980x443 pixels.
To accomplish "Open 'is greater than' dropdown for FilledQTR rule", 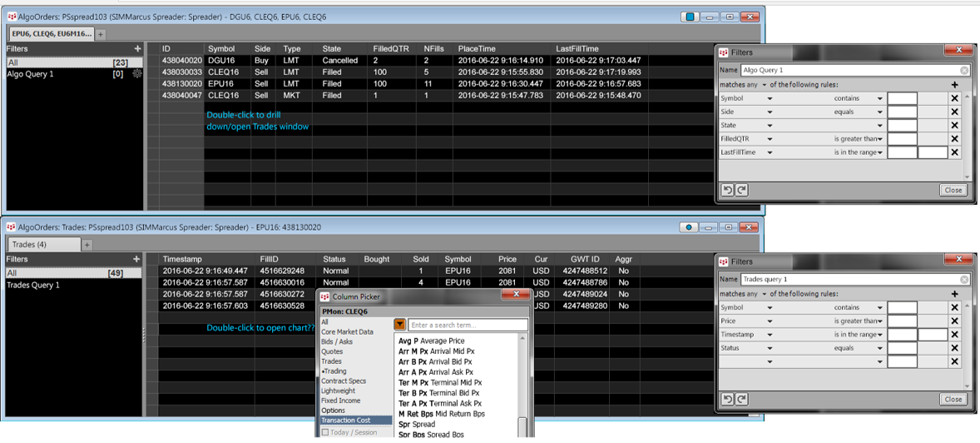I will (880, 139).
